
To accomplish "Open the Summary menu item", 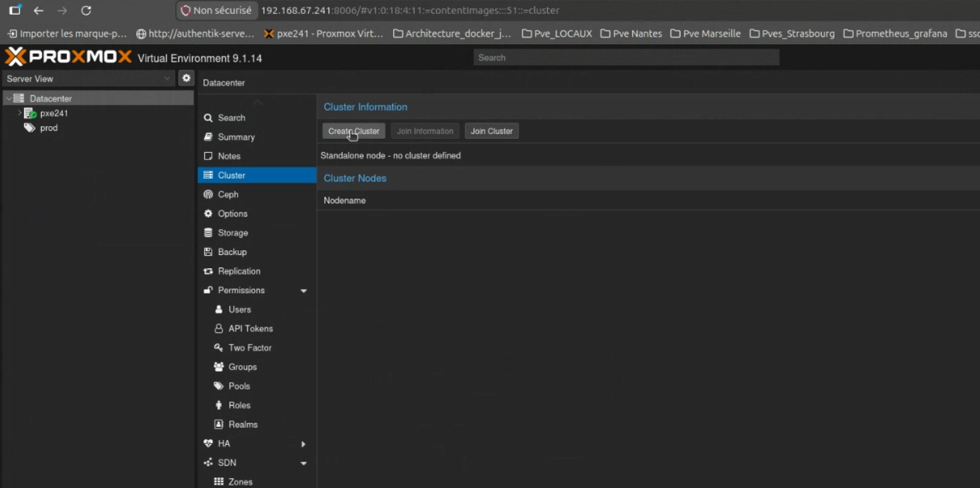I will coord(257,137).
